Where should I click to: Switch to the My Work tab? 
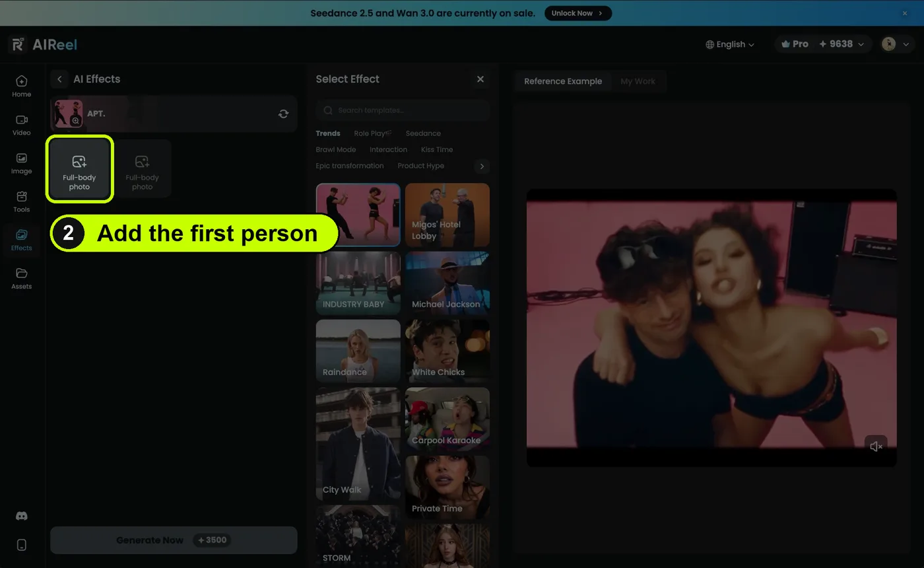(x=638, y=81)
